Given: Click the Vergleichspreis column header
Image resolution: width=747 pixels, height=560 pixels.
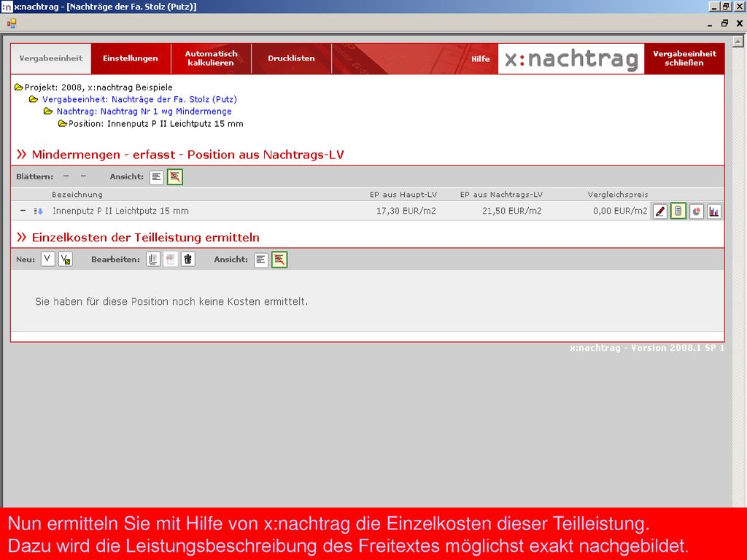Looking at the screenshot, I should pyautogui.click(x=618, y=194).
